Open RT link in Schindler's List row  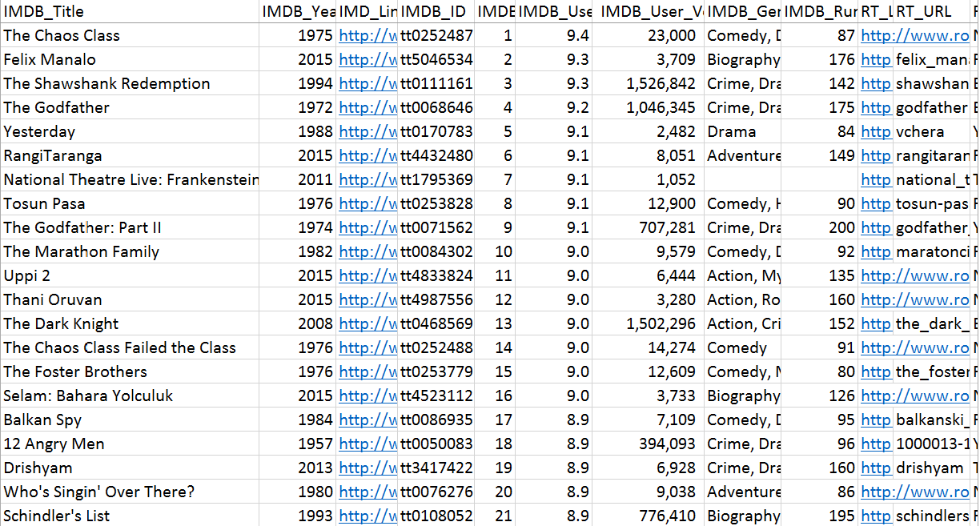click(876, 516)
